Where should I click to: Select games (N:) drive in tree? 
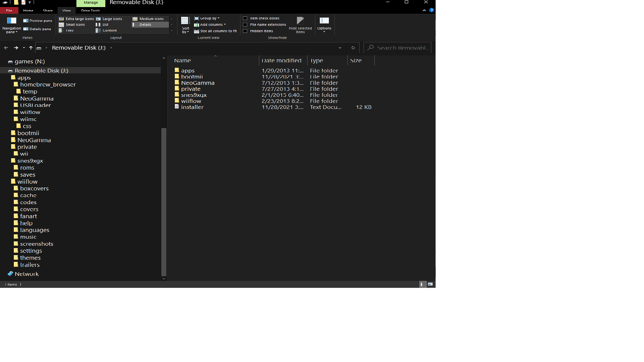tap(26, 61)
